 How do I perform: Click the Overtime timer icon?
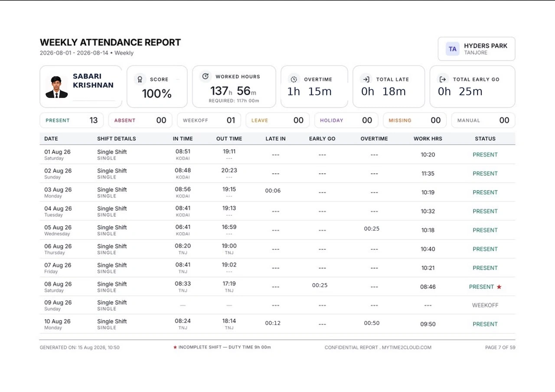click(x=294, y=79)
